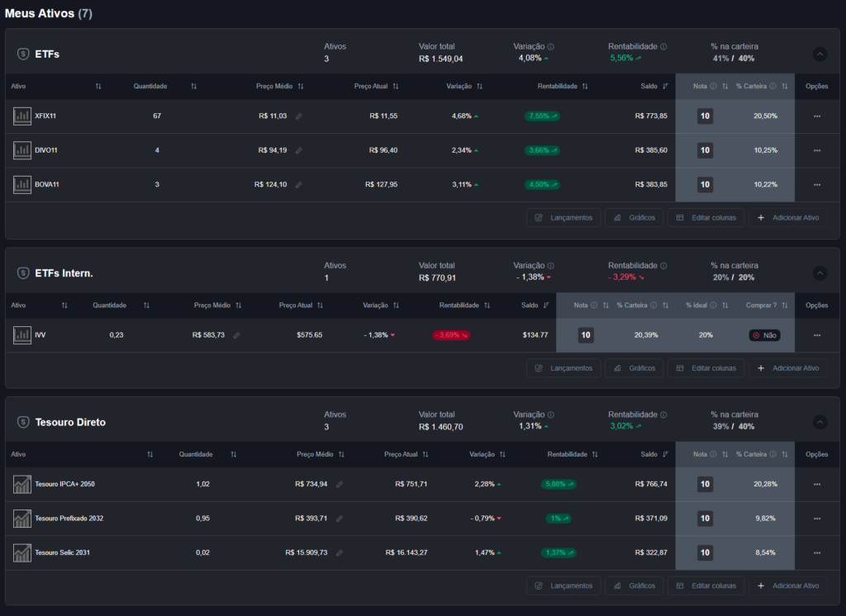This screenshot has height=616, width=846.
Task: Collapse the ETFs section
Action: click(x=820, y=54)
